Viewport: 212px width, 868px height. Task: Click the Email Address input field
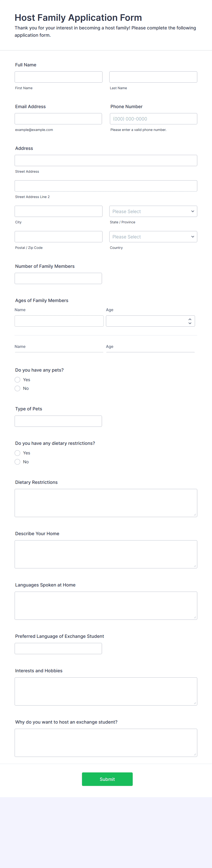click(59, 118)
